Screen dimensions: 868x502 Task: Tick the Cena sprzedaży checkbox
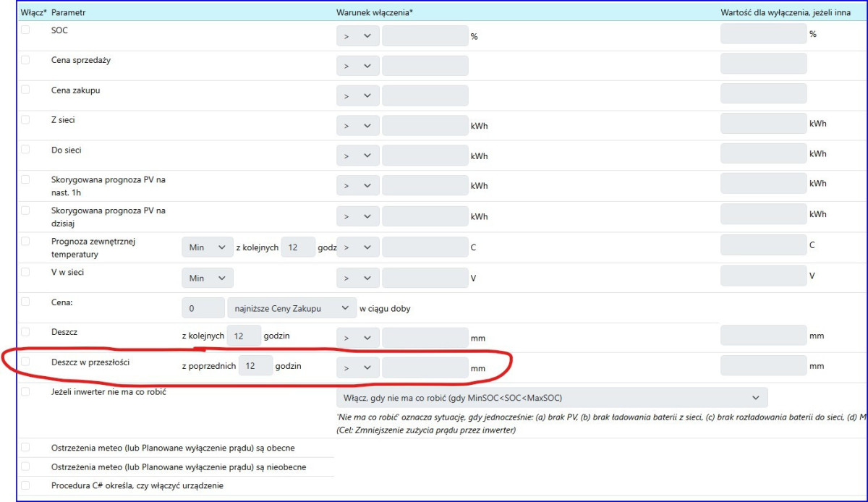(26, 60)
